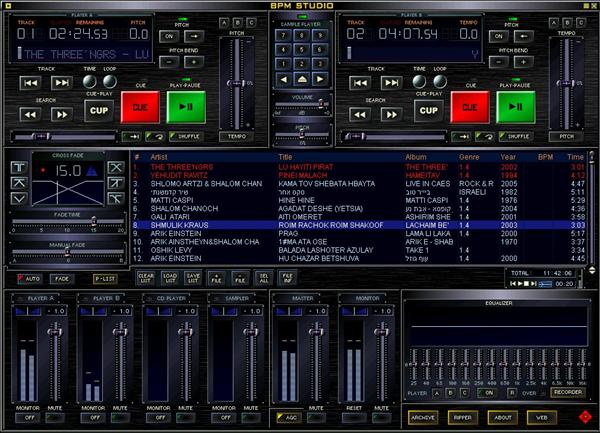Click the add file (+ FILE) button
The image size is (600, 433).
point(217,278)
